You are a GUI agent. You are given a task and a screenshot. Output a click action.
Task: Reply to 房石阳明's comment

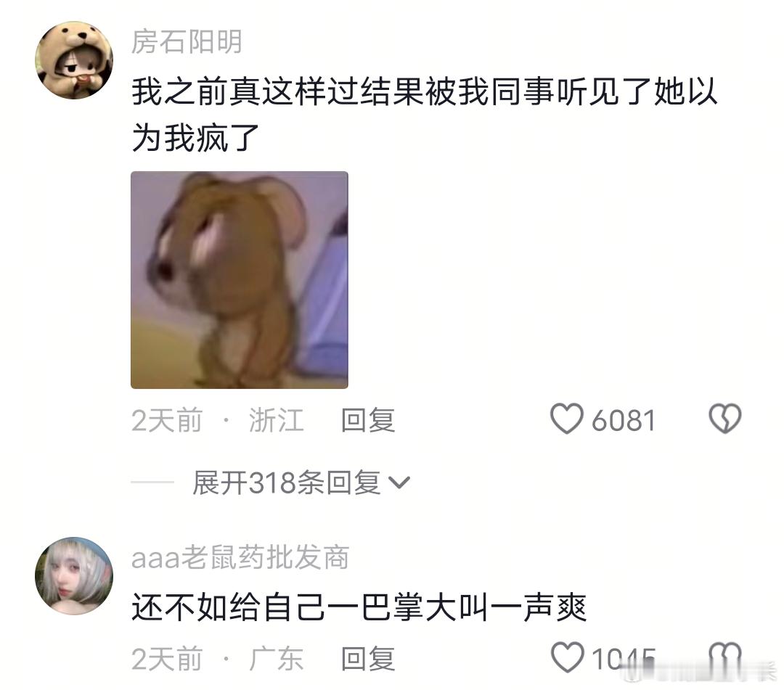pos(368,419)
